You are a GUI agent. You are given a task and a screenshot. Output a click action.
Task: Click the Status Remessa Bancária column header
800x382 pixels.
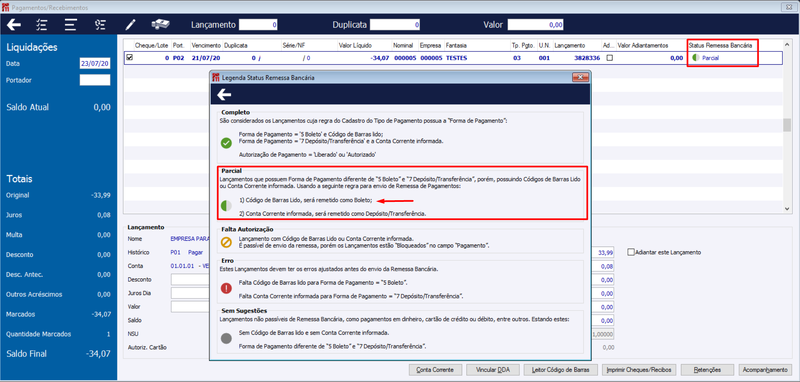720,46
